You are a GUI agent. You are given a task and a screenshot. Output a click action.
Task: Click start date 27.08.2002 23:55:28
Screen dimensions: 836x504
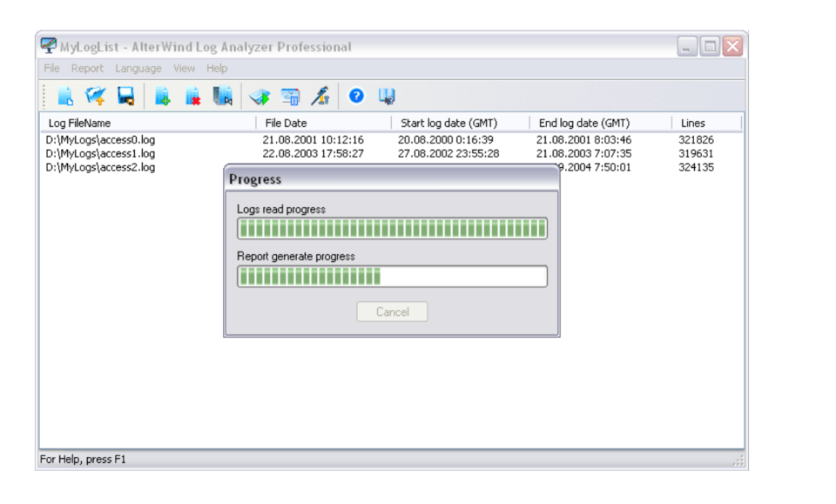(x=448, y=153)
